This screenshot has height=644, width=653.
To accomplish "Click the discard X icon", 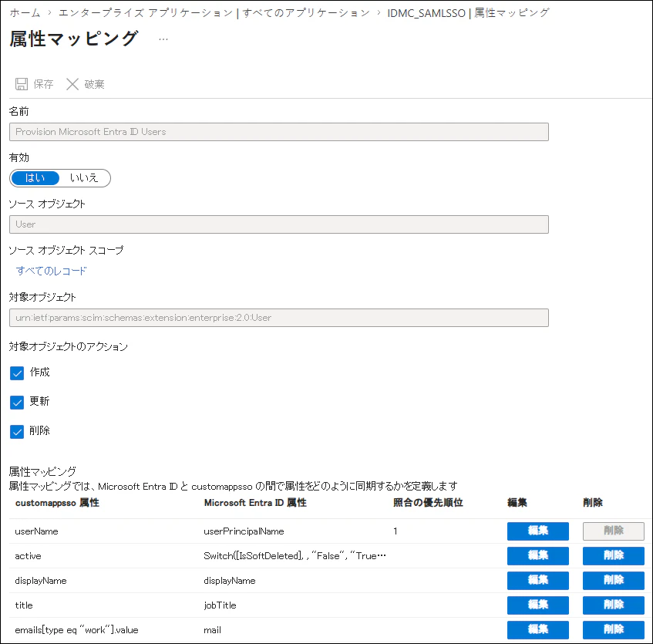I will pyautogui.click(x=72, y=84).
